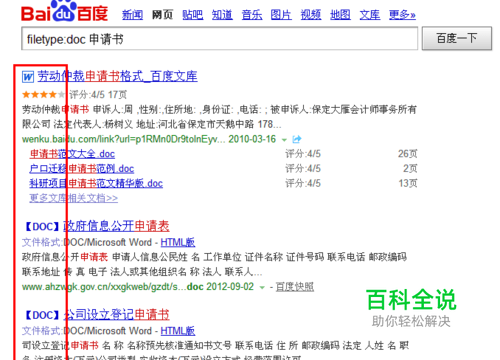Viewport: 500px width, 360px height.
Task: Open the 申请书范文大全.doc link
Action: coord(72,154)
